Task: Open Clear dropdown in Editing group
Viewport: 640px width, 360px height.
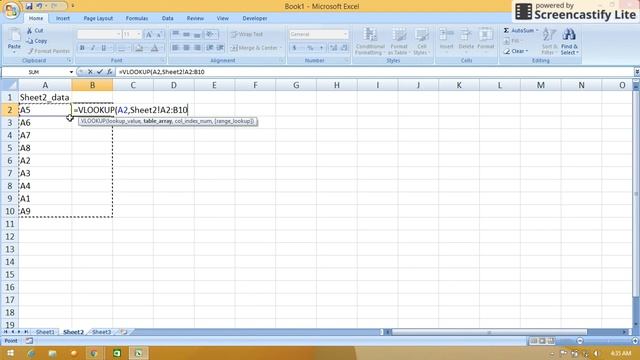Action: tap(516, 51)
